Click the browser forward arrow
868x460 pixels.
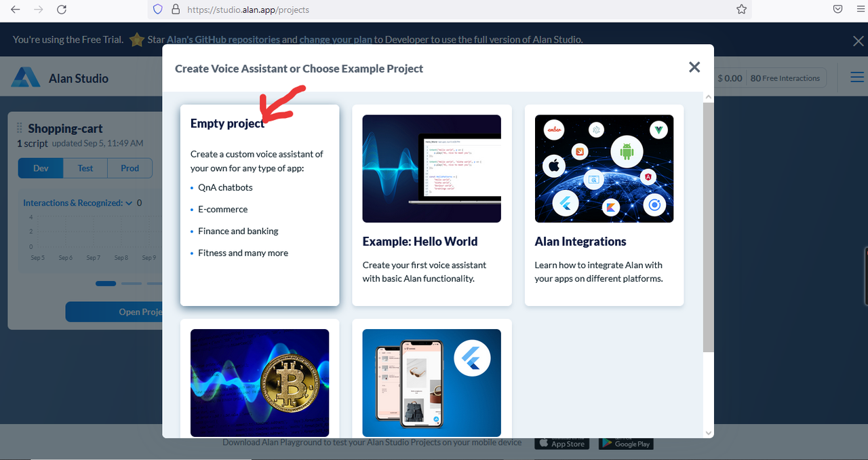pos(39,9)
